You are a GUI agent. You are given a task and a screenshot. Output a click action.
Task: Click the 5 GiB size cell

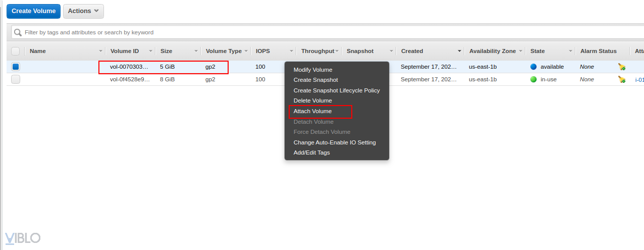[168, 67]
